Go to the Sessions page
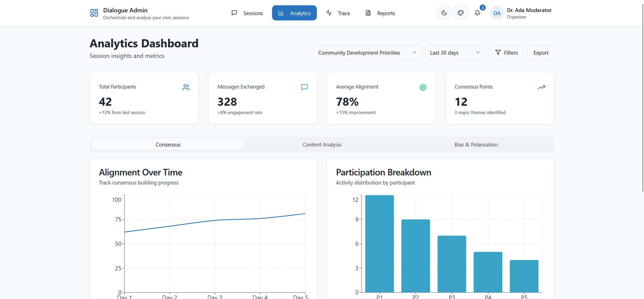Image resolution: width=644 pixels, height=299 pixels. point(247,13)
